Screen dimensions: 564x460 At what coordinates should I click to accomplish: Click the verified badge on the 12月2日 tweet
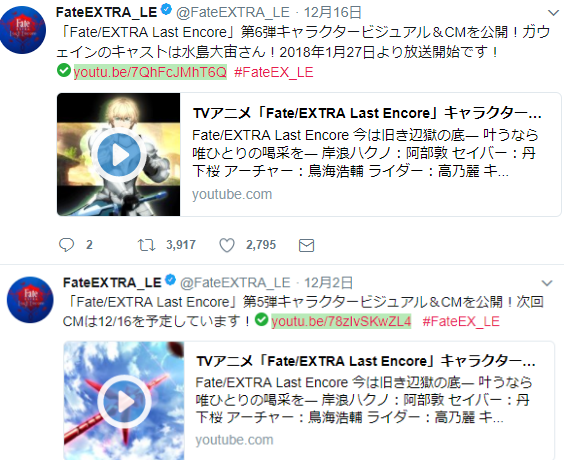(x=170, y=280)
